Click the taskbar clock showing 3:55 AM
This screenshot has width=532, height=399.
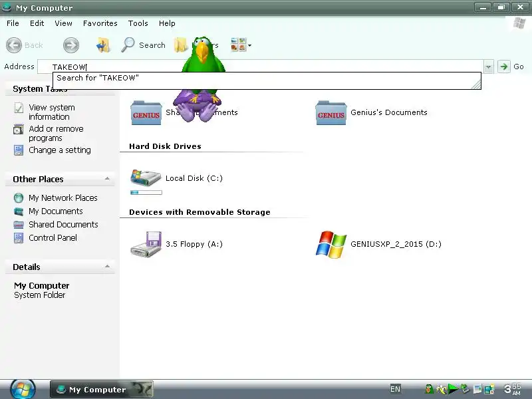coord(512,389)
